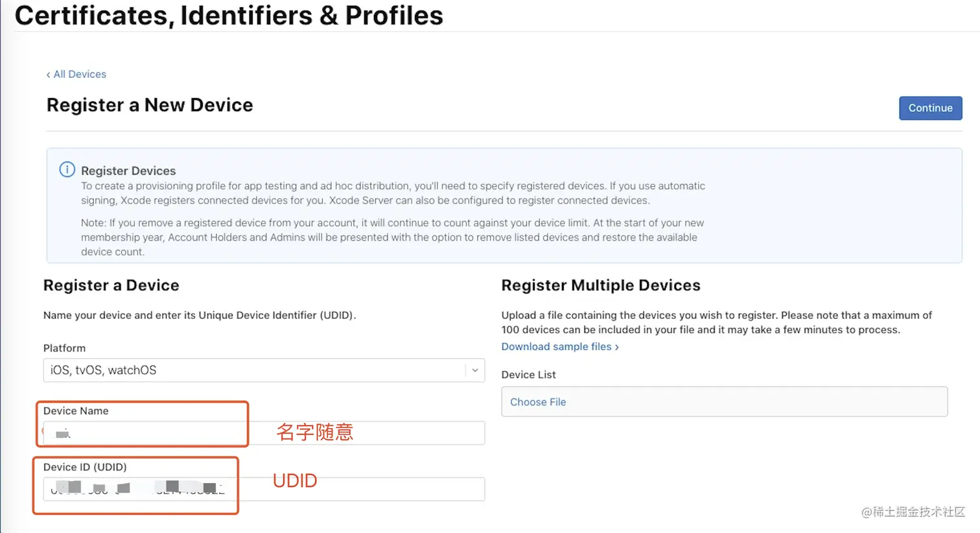Click the Register Devices info box title
Screen dimensions: 980x533
(x=128, y=171)
